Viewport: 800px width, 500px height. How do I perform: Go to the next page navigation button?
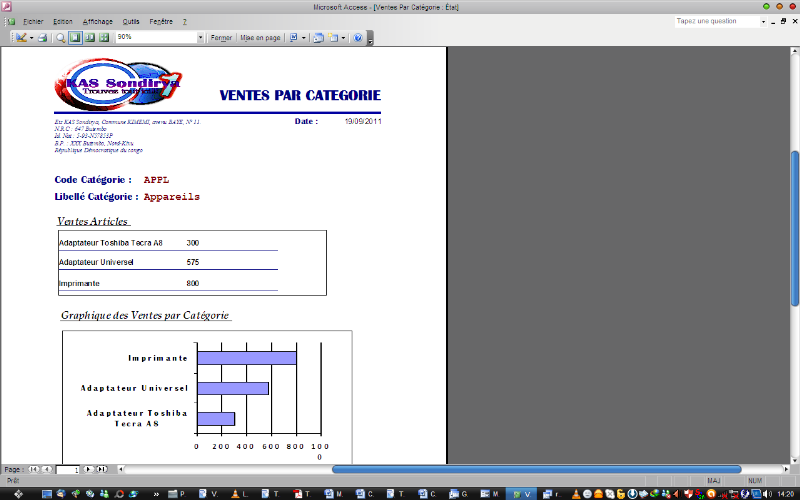88,469
